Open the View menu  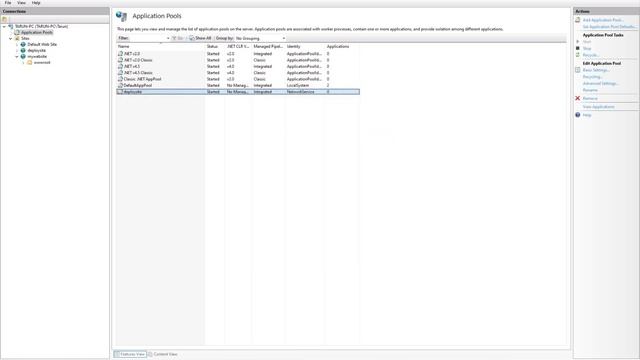[21, 3]
